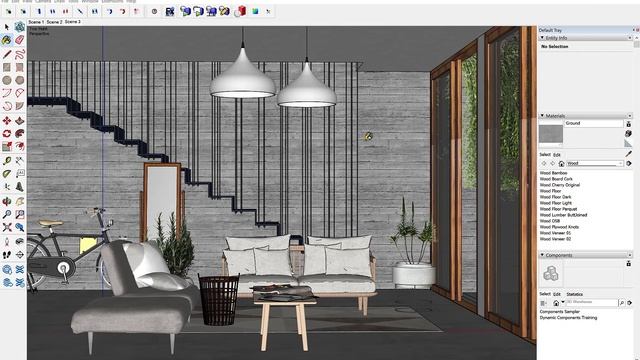Screen dimensions: 640x360
Task: Click the component preview thumbnail
Action: click(551, 273)
